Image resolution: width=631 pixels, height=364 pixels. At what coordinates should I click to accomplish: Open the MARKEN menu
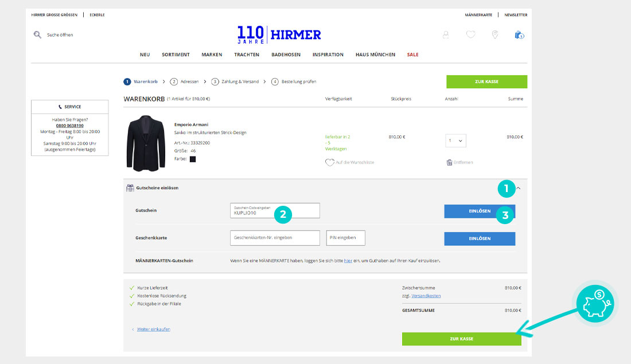pos(212,54)
